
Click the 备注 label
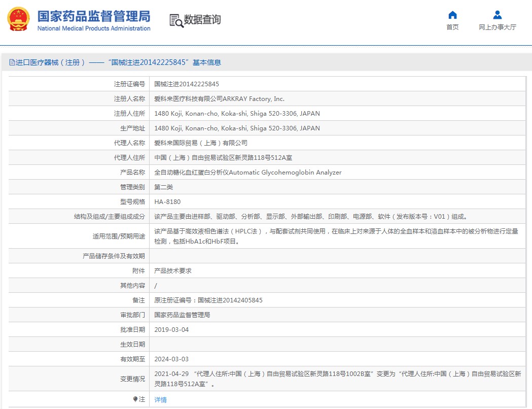coord(138,300)
